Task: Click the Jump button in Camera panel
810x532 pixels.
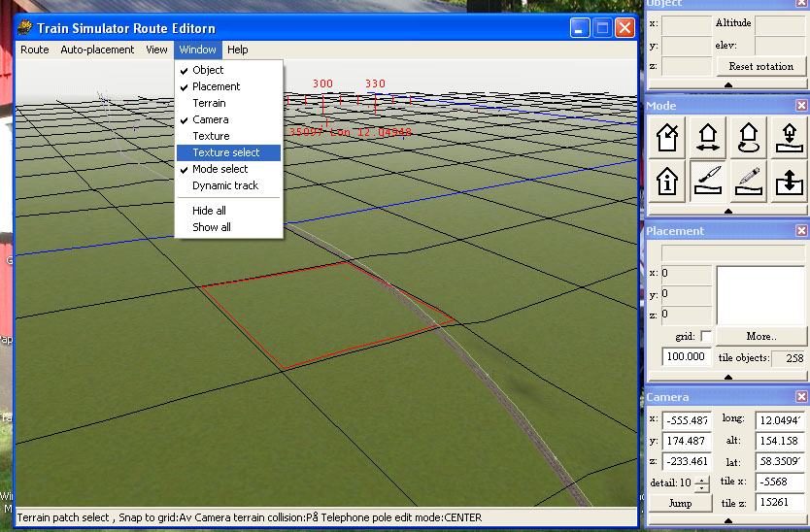Action: tap(680, 503)
